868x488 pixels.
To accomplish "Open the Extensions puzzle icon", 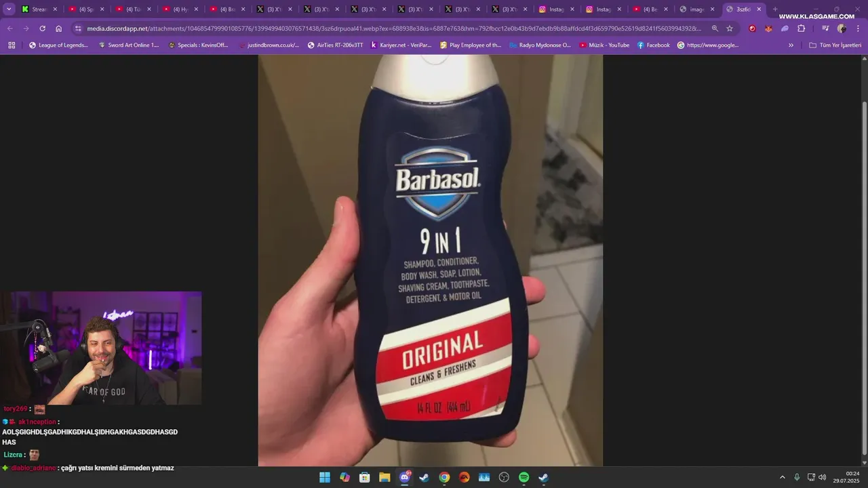I will (x=801, y=28).
